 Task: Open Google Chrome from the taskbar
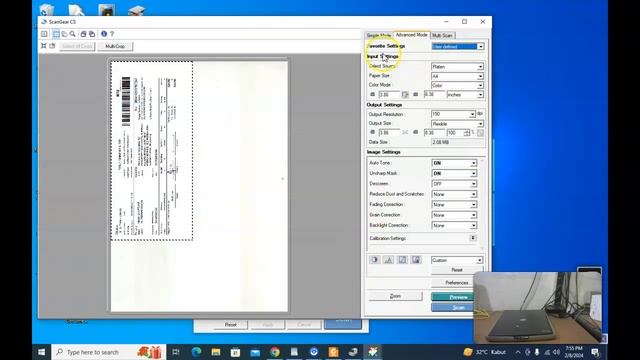[x=275, y=352]
